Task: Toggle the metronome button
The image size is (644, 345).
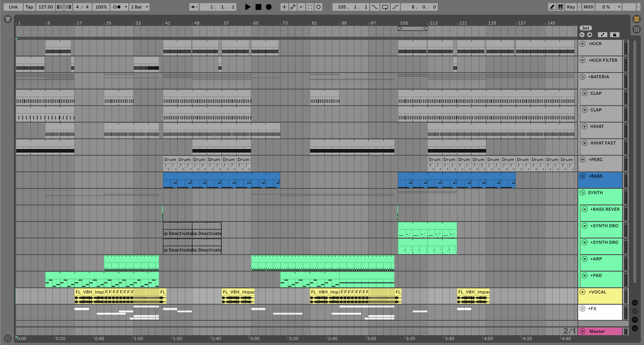Action: click(x=117, y=7)
